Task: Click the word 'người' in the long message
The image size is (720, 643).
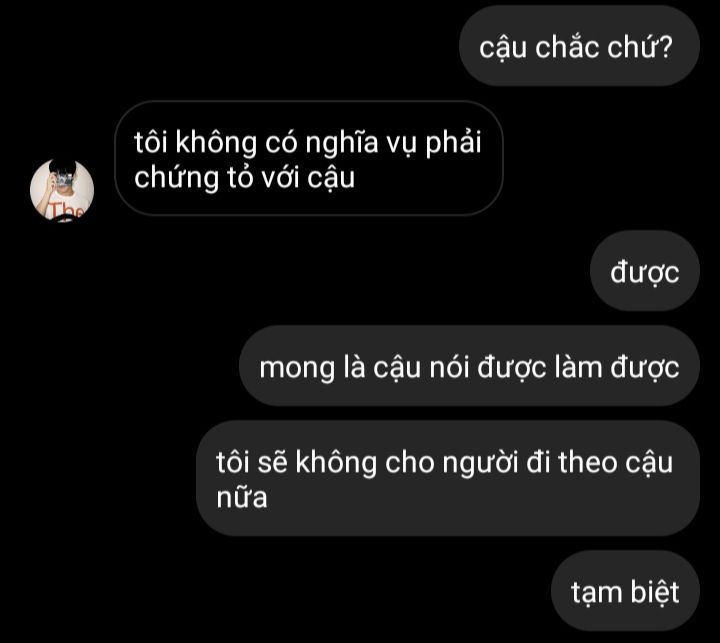Action: (x=480, y=463)
